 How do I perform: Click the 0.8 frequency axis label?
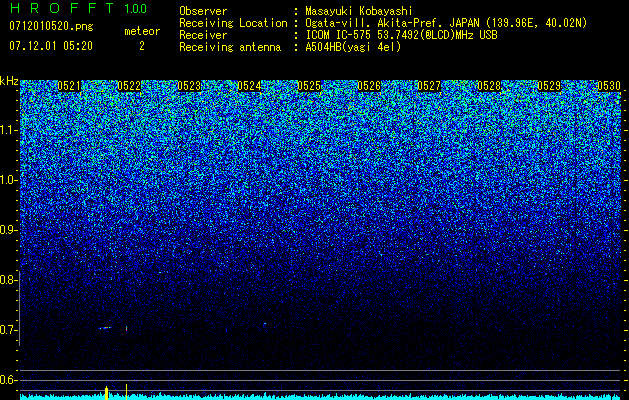click(9, 280)
